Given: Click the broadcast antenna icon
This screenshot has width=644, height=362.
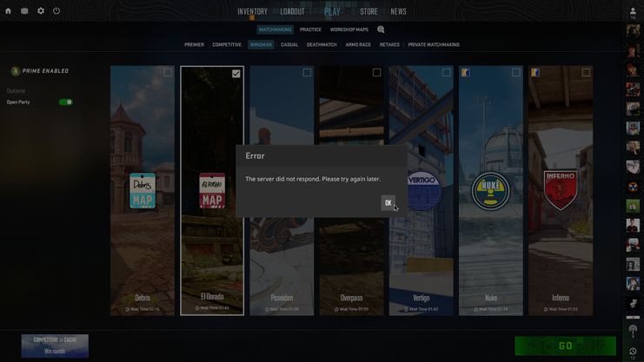Looking at the screenshot, I should click(633, 330).
